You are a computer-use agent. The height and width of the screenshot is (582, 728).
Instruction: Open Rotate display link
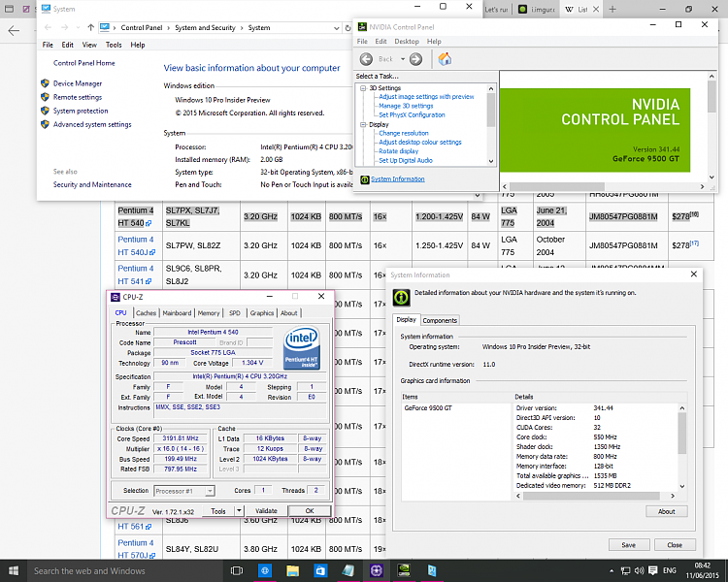pos(398,151)
